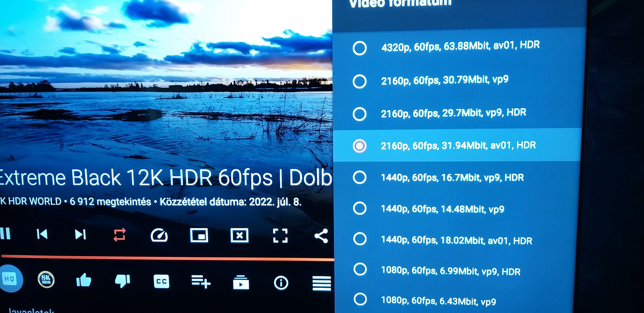Click the HDR WORLD channel name

[x=31, y=201]
